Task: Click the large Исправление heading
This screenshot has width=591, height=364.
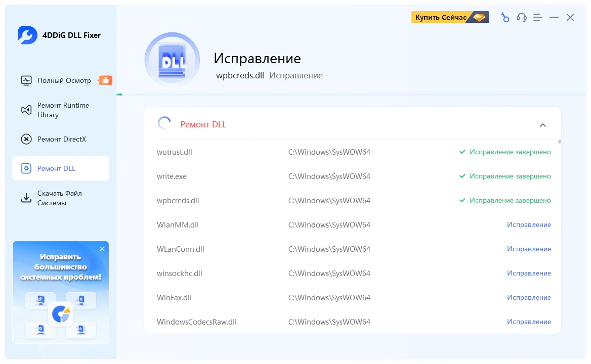Action: [x=258, y=58]
